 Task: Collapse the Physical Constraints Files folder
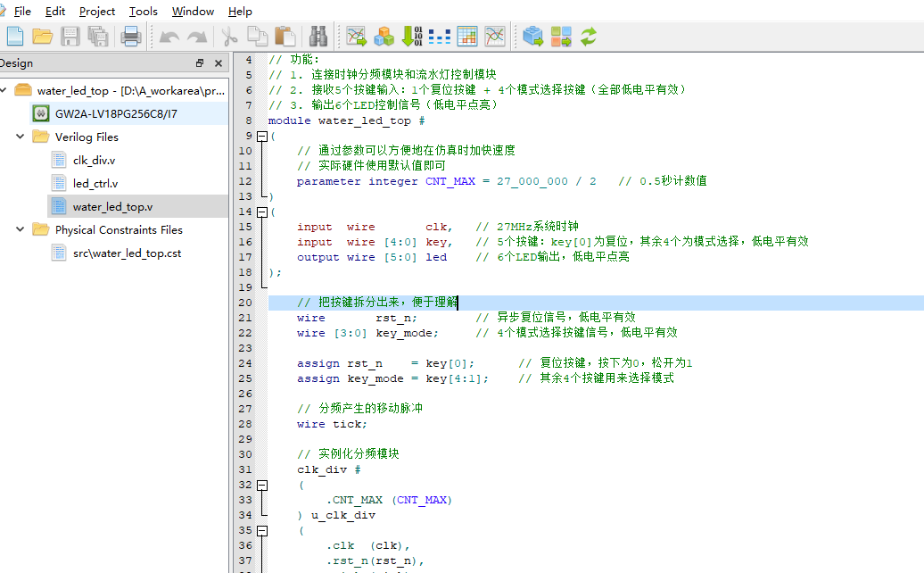(20, 228)
